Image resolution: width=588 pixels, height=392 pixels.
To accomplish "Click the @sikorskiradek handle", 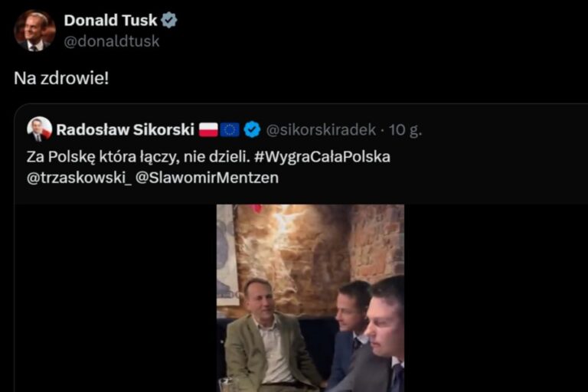I will [x=321, y=129].
